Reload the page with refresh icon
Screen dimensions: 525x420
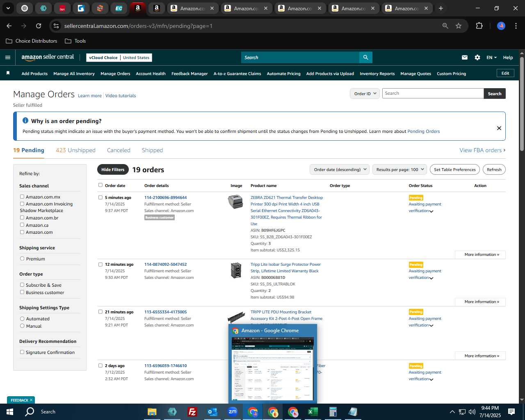[39, 26]
